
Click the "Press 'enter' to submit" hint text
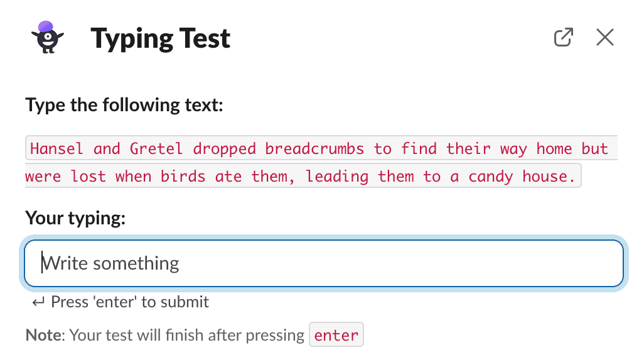[130, 302]
